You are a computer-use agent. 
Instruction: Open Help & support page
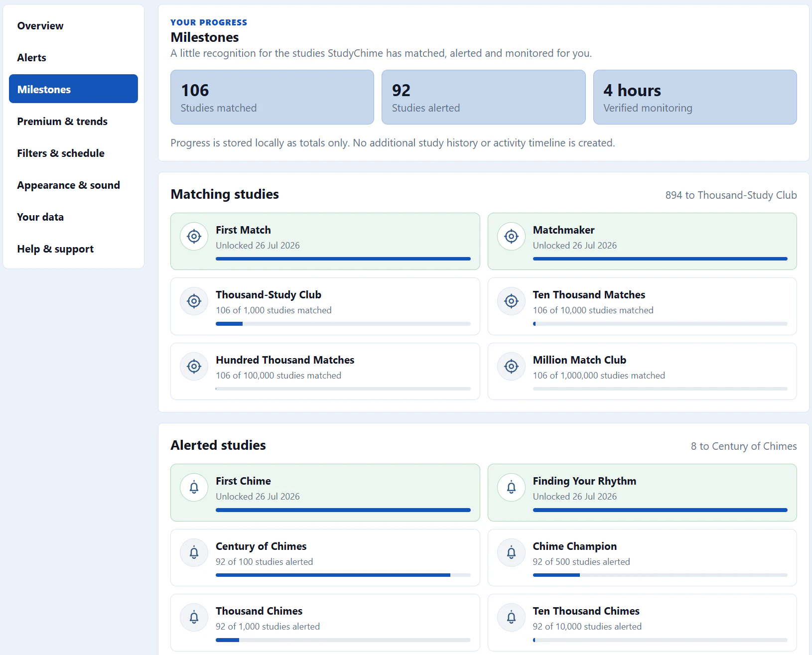73,249
